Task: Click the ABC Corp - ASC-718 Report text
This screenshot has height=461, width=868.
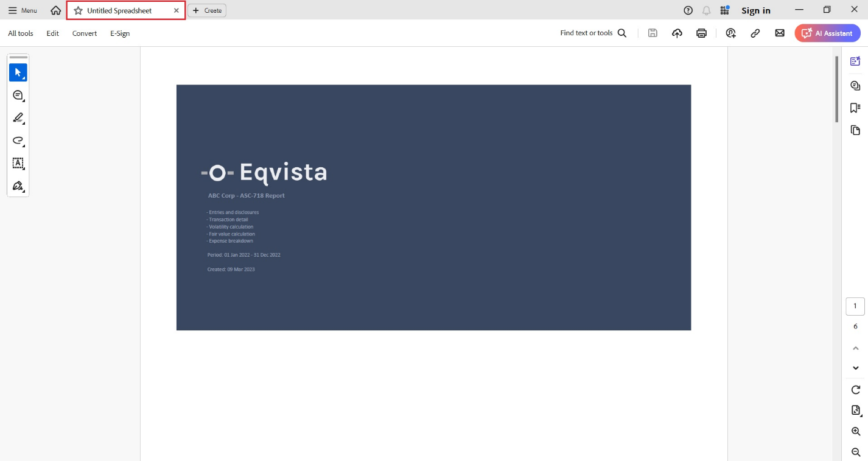Action: coord(247,196)
